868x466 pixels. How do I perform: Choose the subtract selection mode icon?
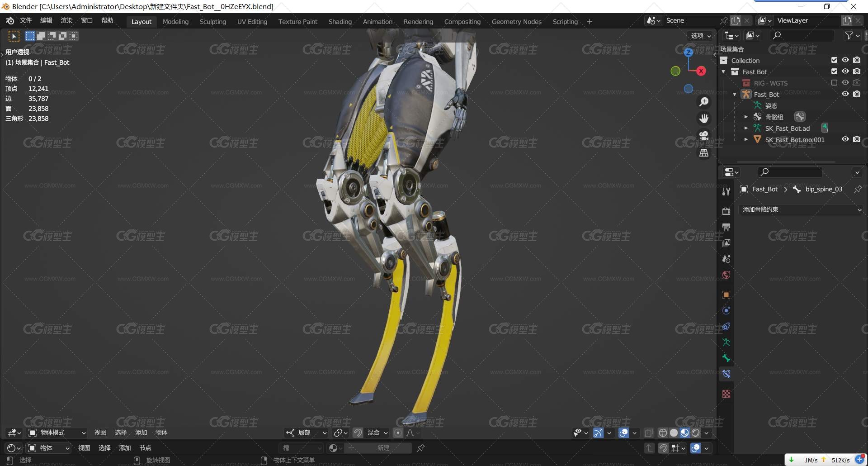pyautogui.click(x=52, y=36)
